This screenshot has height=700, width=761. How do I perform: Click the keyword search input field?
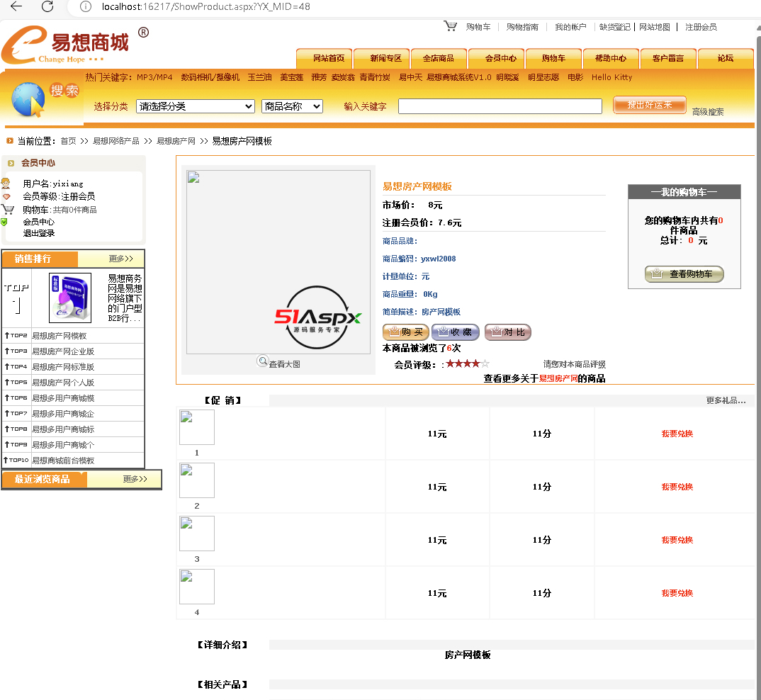pos(500,106)
